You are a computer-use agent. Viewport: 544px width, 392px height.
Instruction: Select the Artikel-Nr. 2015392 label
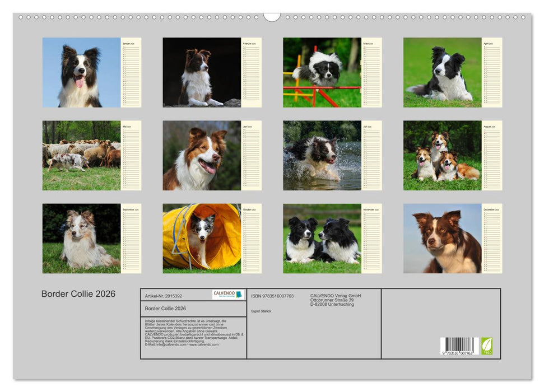point(164,296)
